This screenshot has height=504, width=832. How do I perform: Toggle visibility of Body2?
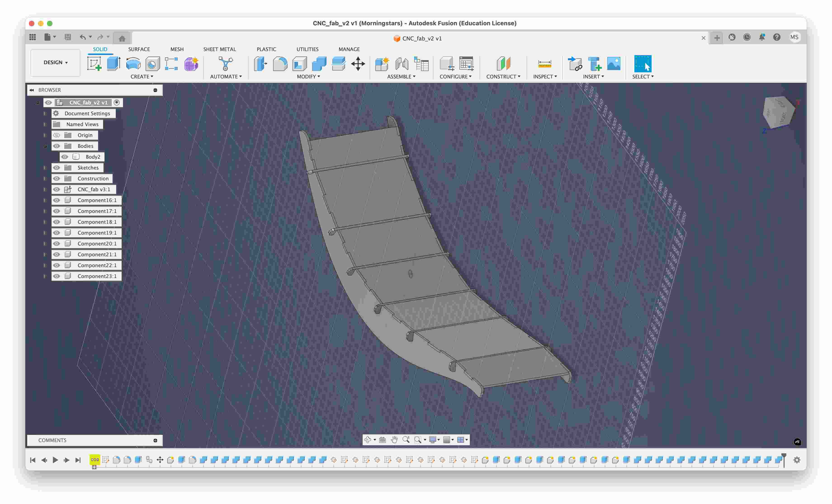pyautogui.click(x=64, y=157)
